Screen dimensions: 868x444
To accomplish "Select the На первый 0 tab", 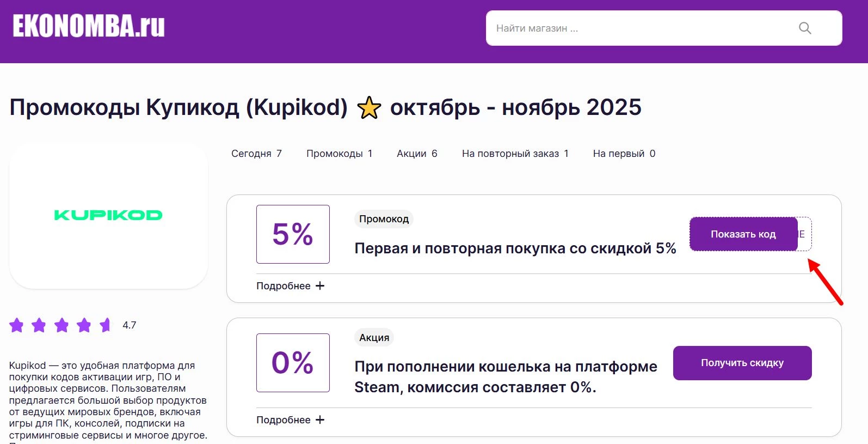I will tap(624, 154).
